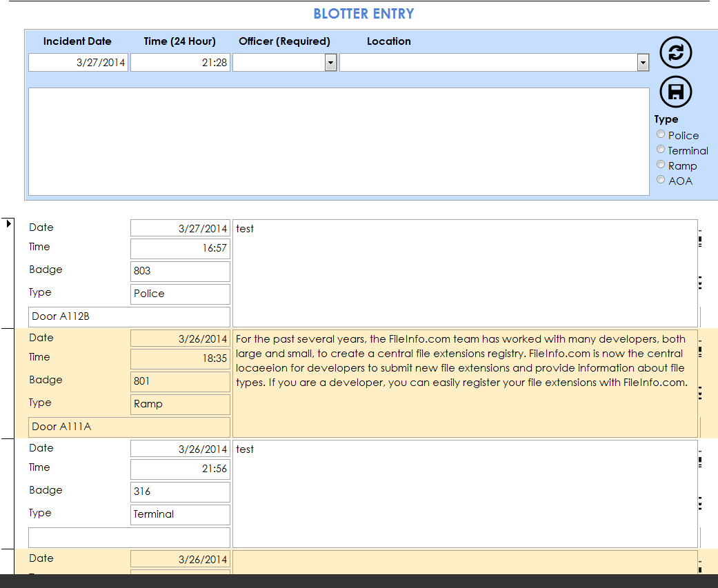Click badge field 316
The width and height of the screenshot is (718, 588).
coord(181,492)
